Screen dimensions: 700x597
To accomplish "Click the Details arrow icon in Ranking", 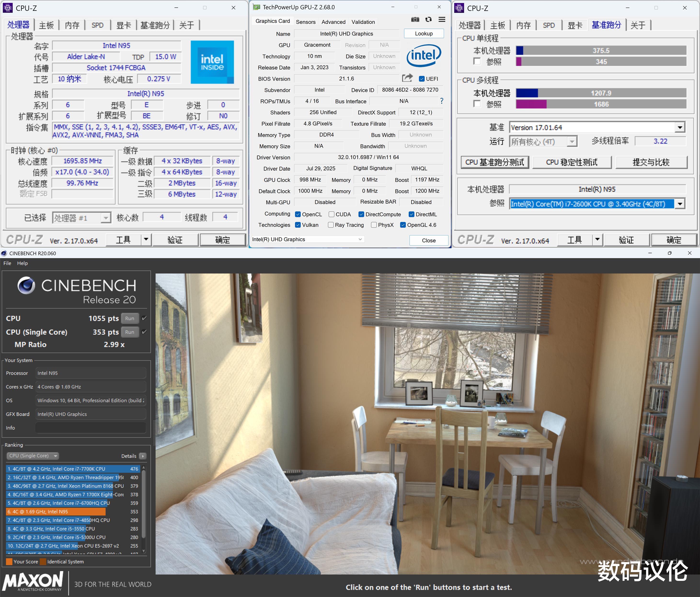I will click(143, 456).
